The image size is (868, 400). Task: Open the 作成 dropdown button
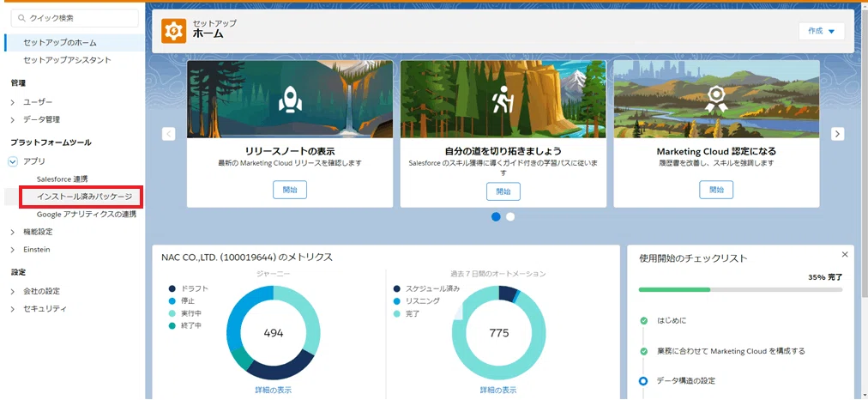point(822,32)
